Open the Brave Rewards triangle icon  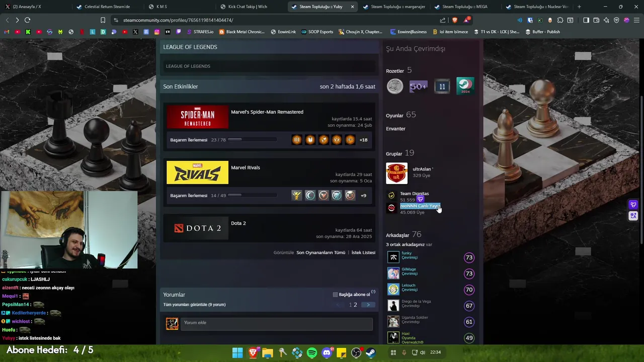pyautogui.click(x=467, y=20)
